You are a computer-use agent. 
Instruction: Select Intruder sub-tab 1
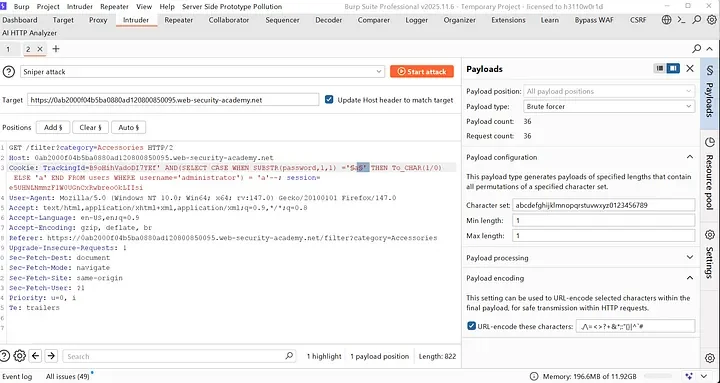[8, 49]
